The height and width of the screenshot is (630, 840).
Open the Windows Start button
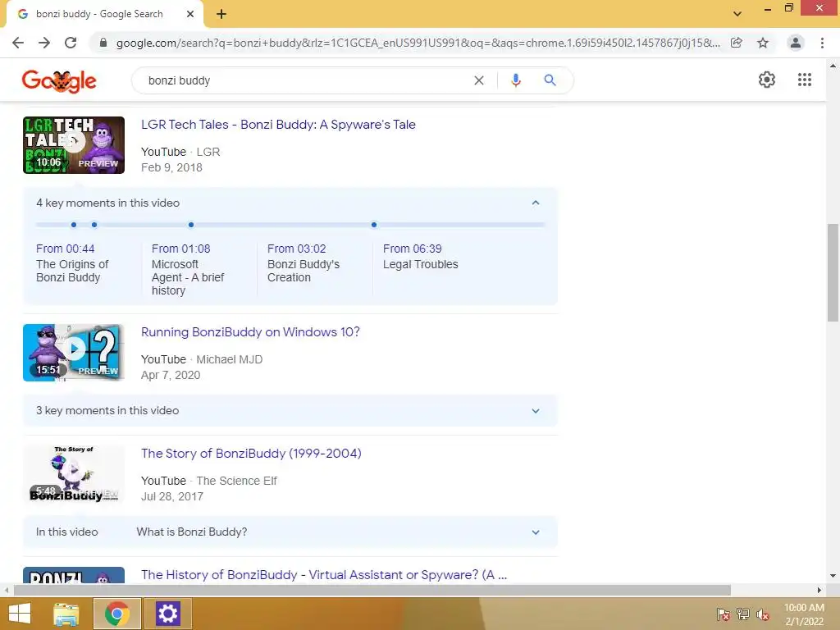pyautogui.click(x=20, y=614)
